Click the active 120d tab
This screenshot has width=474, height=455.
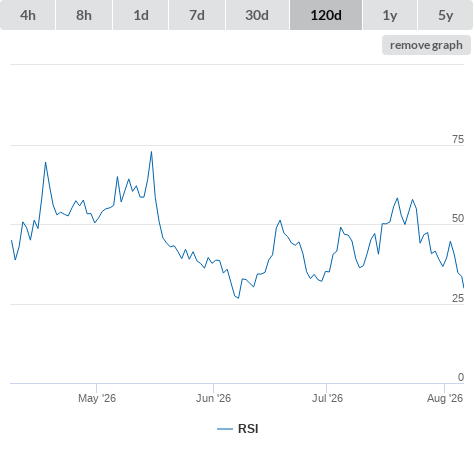click(326, 15)
